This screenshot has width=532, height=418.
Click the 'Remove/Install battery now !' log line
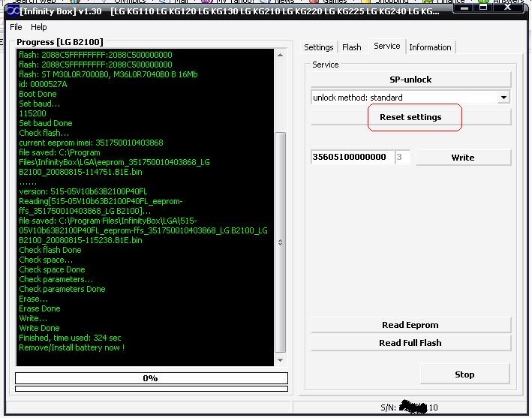coord(71,347)
